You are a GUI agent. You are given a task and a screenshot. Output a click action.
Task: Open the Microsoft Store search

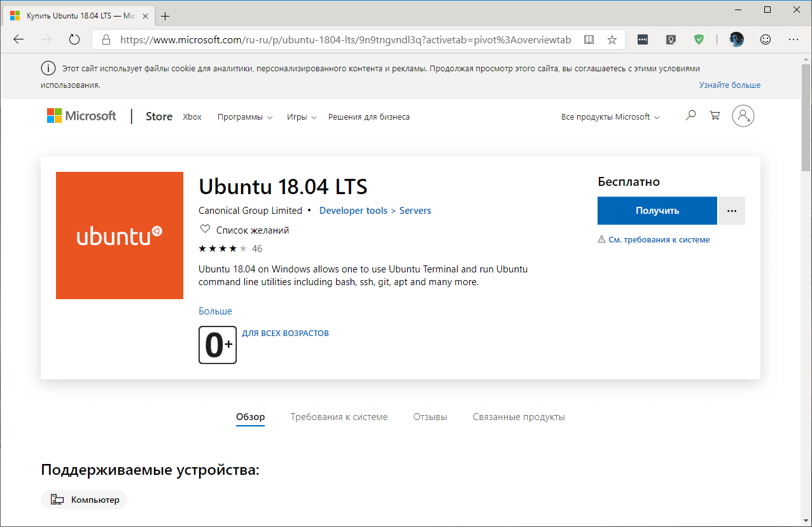click(x=690, y=115)
